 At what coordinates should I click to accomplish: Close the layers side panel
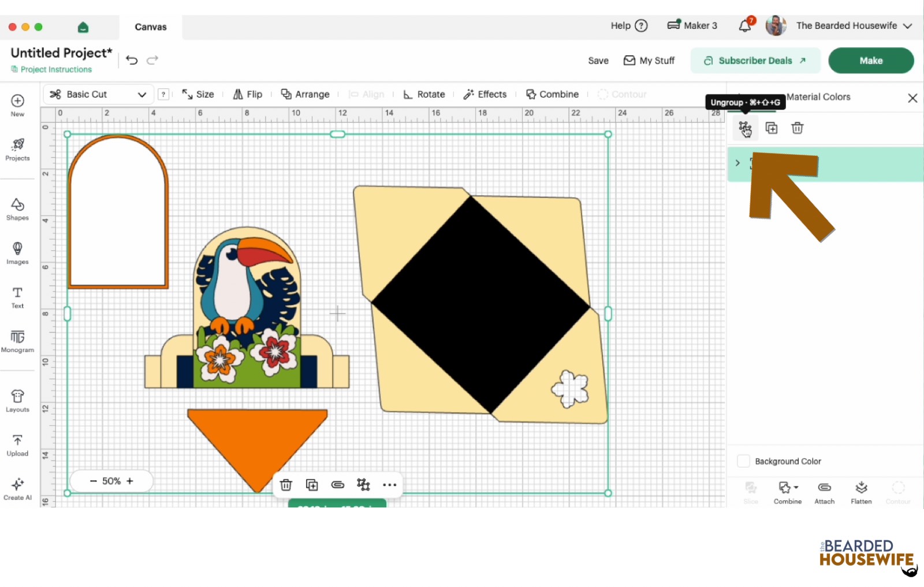[912, 98]
